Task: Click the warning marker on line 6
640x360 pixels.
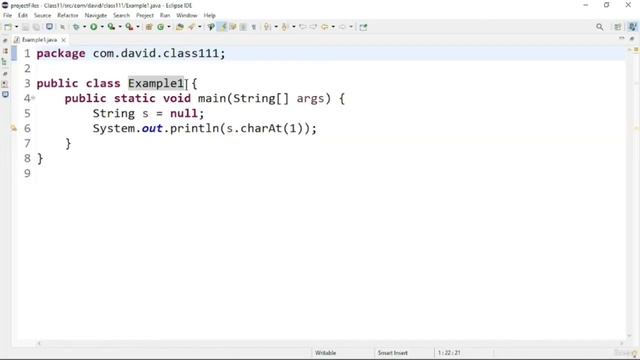Action: (14, 128)
